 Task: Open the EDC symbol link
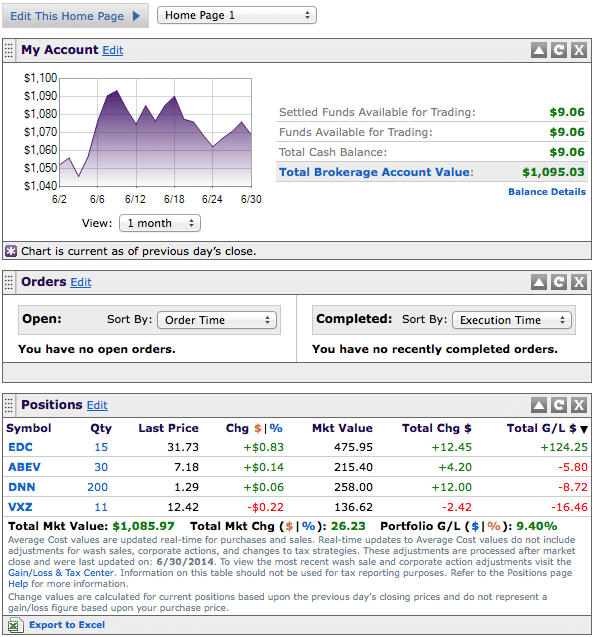click(x=20, y=447)
